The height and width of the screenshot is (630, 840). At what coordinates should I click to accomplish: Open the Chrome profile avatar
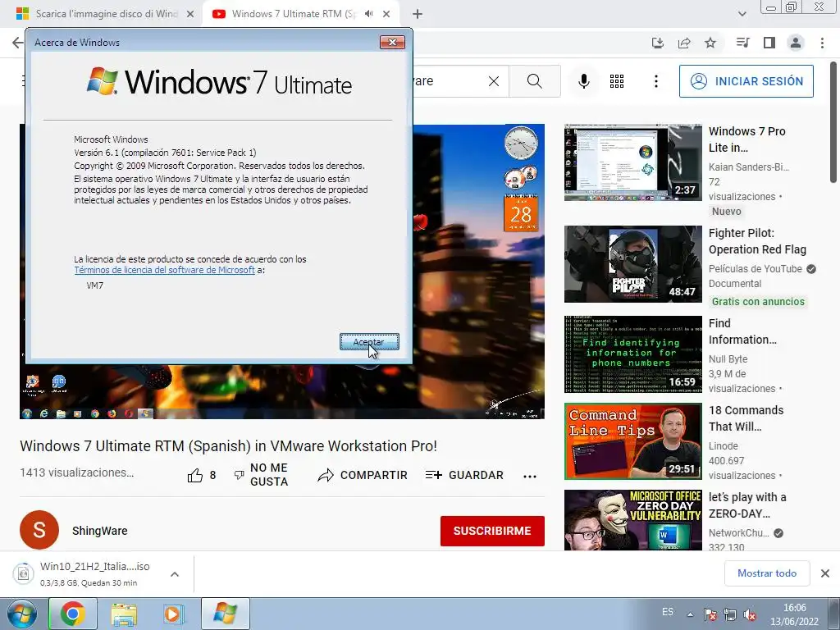796,43
